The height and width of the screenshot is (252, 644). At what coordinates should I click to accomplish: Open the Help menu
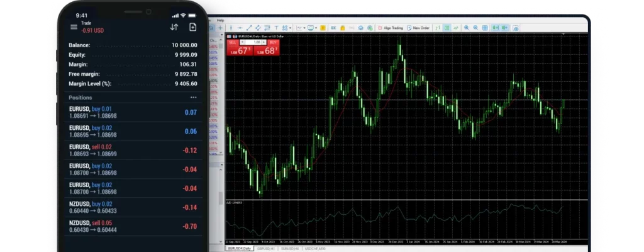pyautogui.click(x=220, y=20)
